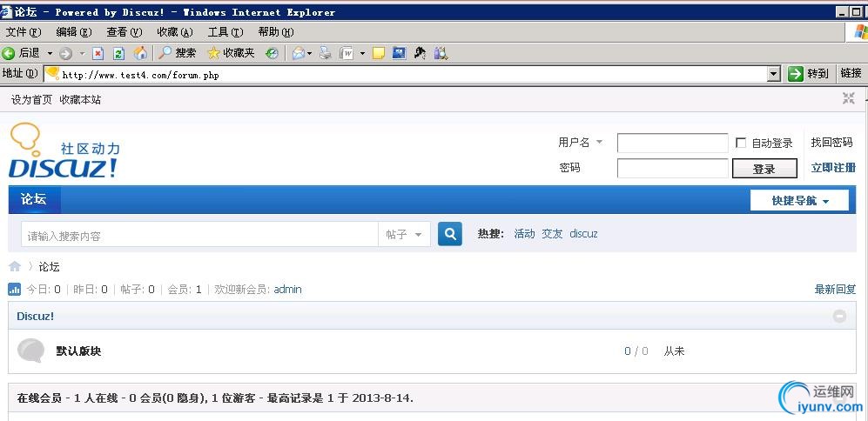Open the File (文件) menu
The image size is (868, 421).
[x=24, y=32]
